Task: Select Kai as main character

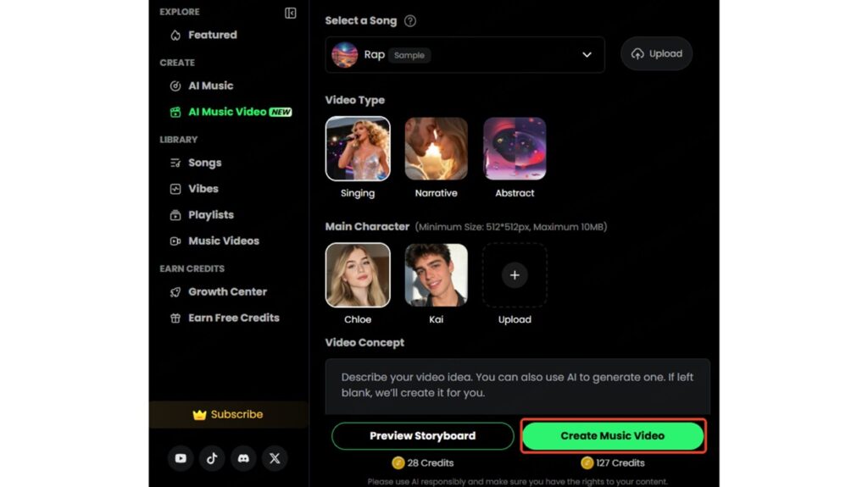Action: coord(437,275)
